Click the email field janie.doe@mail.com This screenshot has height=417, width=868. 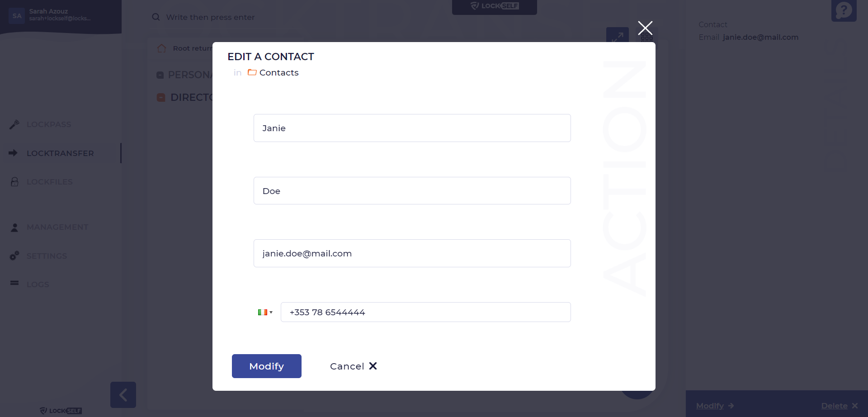pos(412,253)
